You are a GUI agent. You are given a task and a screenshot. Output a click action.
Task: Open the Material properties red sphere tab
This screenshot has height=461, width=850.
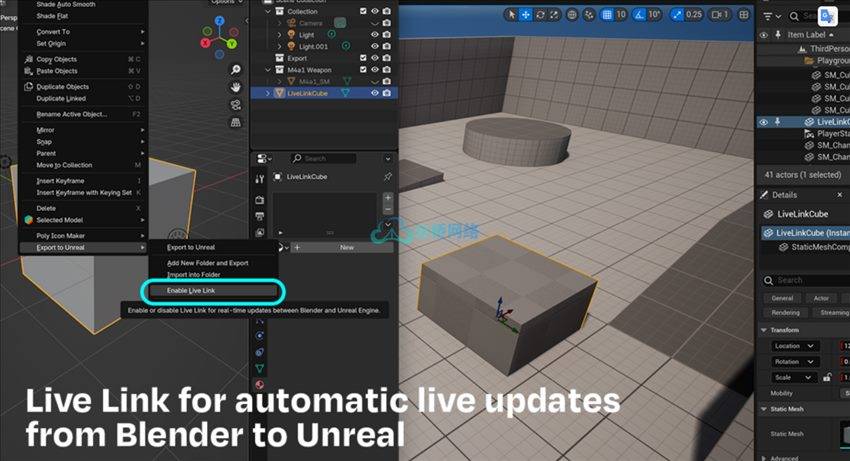260,385
